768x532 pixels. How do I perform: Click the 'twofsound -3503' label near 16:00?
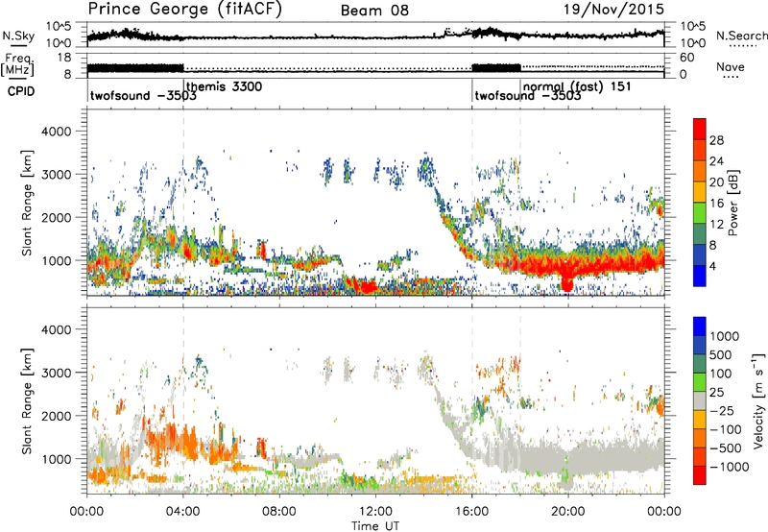click(x=528, y=95)
